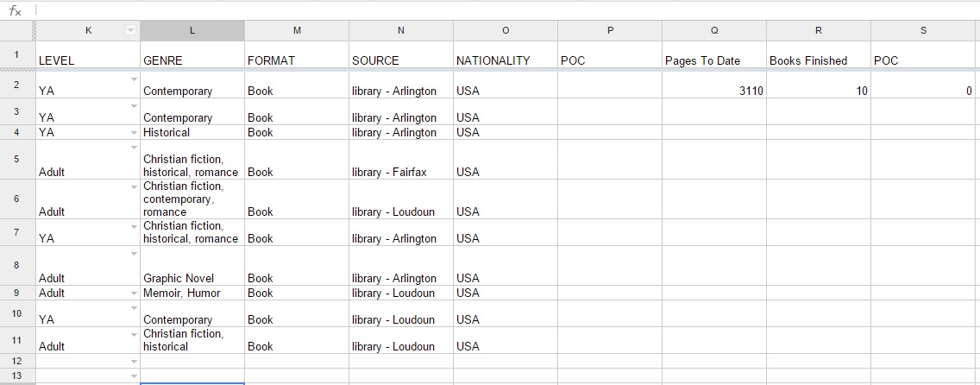Screen dimensions: 980x385
Task: Click the NATIONALITY header cell
Action: 505,60
